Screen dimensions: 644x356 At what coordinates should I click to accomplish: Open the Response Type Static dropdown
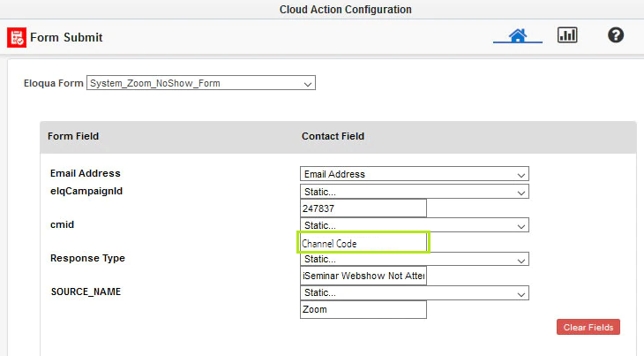[x=414, y=259]
